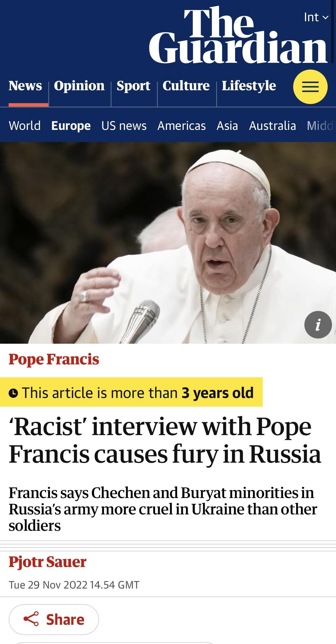
Task: Open Australia subsection
Action: click(272, 126)
